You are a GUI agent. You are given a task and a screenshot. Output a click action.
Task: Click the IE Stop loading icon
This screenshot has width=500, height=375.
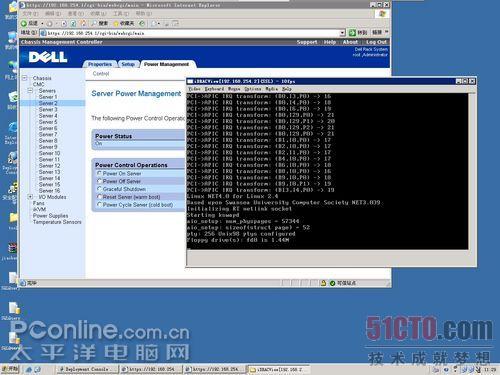[64, 23]
